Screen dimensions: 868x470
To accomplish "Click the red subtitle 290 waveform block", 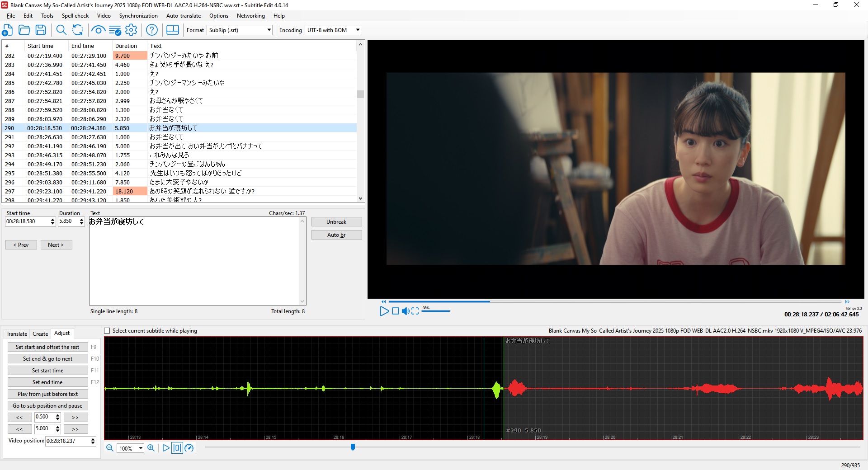I will coord(683,388).
